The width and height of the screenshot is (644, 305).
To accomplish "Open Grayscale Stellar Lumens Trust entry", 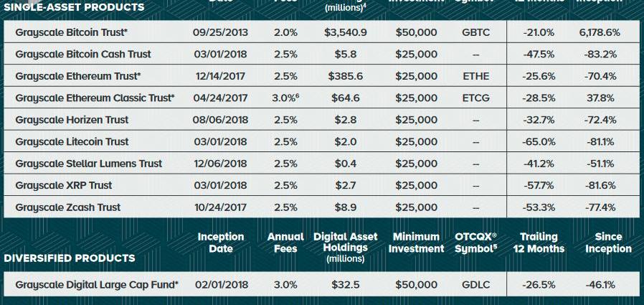I will point(89,164).
